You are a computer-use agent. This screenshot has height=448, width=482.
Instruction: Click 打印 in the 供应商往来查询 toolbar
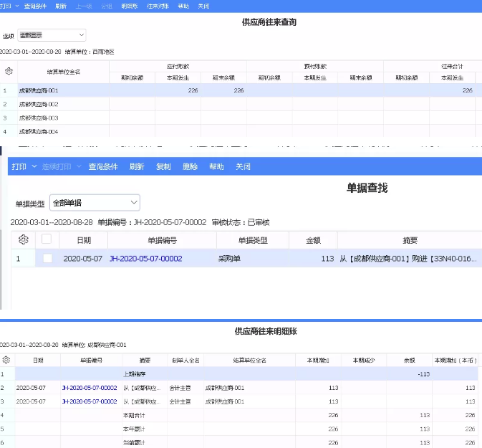click(5, 6)
